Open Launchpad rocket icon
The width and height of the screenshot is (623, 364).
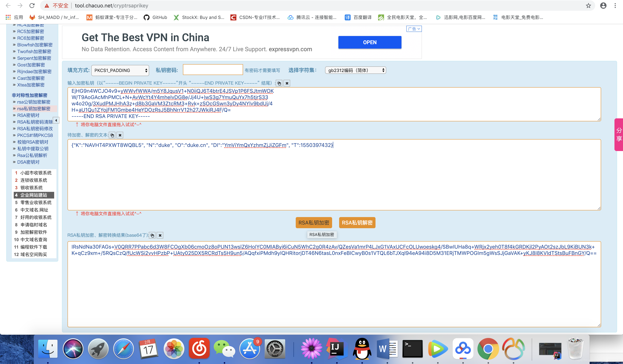(x=98, y=349)
